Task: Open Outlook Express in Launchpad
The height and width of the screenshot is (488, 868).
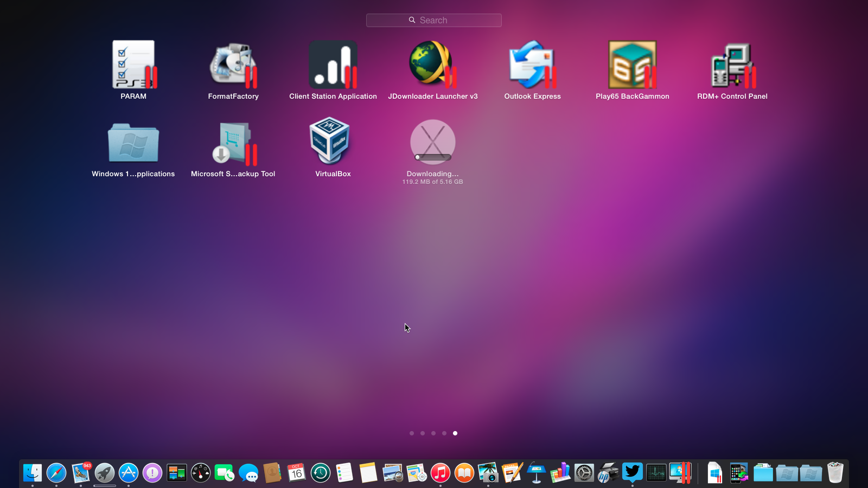Action: pos(533,65)
